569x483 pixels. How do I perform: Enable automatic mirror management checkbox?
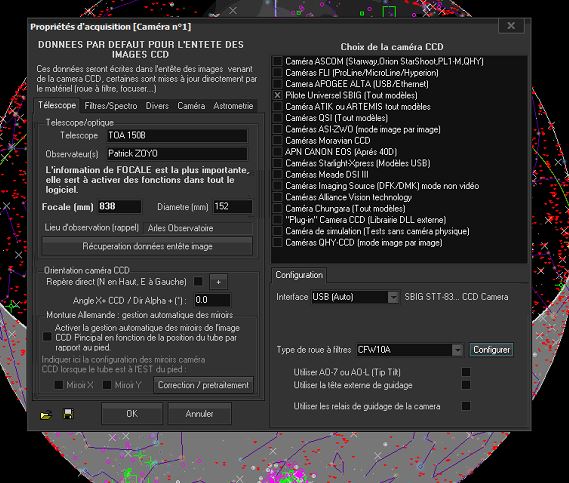(x=47, y=337)
